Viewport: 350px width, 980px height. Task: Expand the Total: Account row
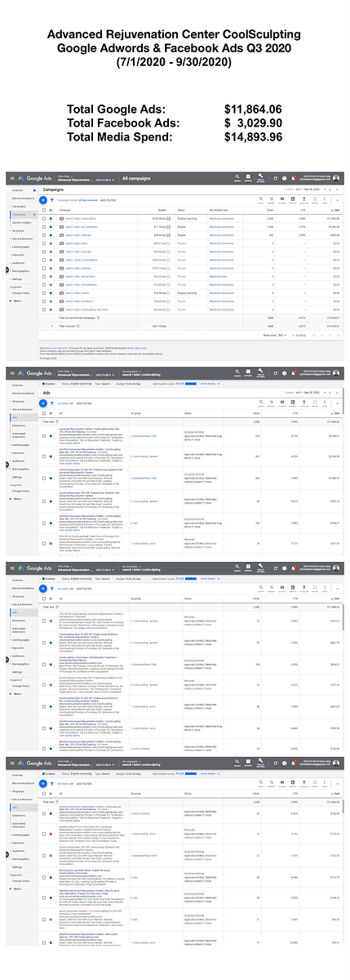coord(51,326)
